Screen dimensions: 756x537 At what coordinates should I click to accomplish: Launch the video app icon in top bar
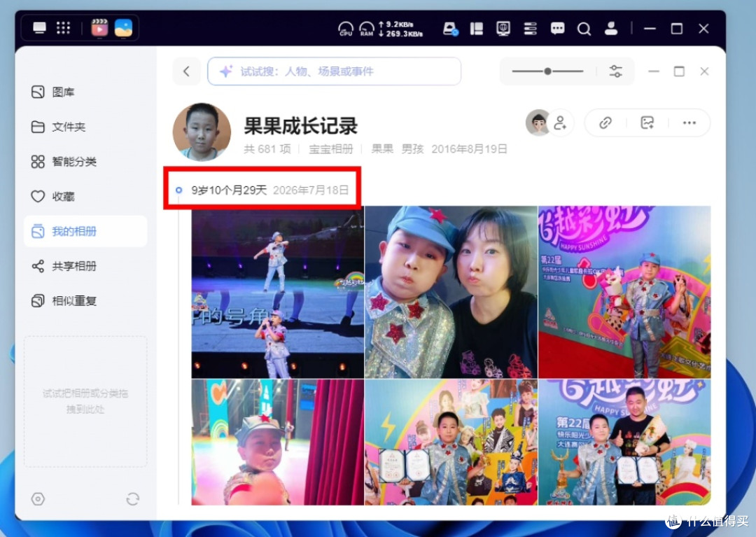click(99, 28)
